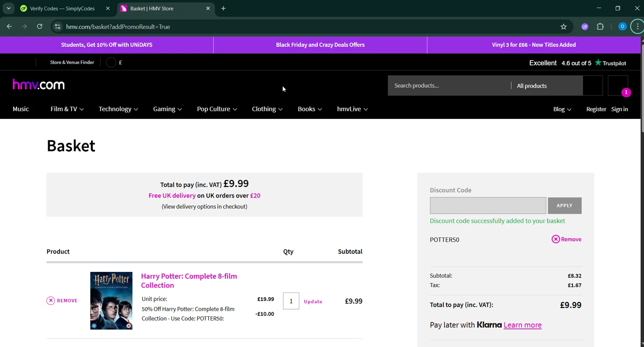Click the £19.99 unit price

[x=266, y=299]
